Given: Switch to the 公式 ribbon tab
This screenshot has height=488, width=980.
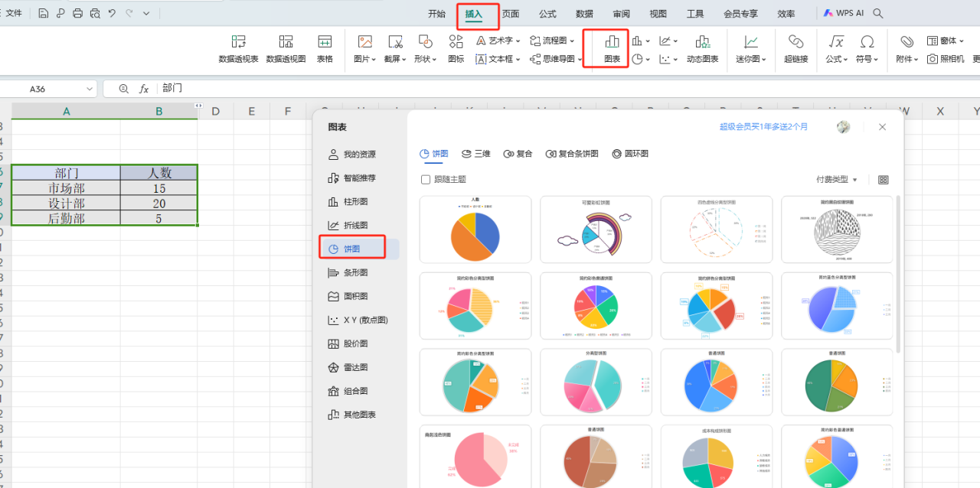Looking at the screenshot, I should click(x=547, y=14).
